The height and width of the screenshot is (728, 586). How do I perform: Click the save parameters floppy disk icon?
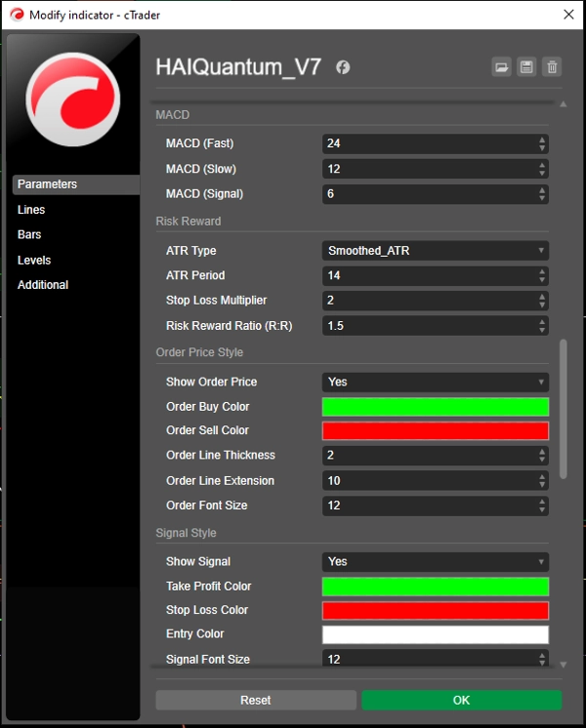[x=526, y=67]
